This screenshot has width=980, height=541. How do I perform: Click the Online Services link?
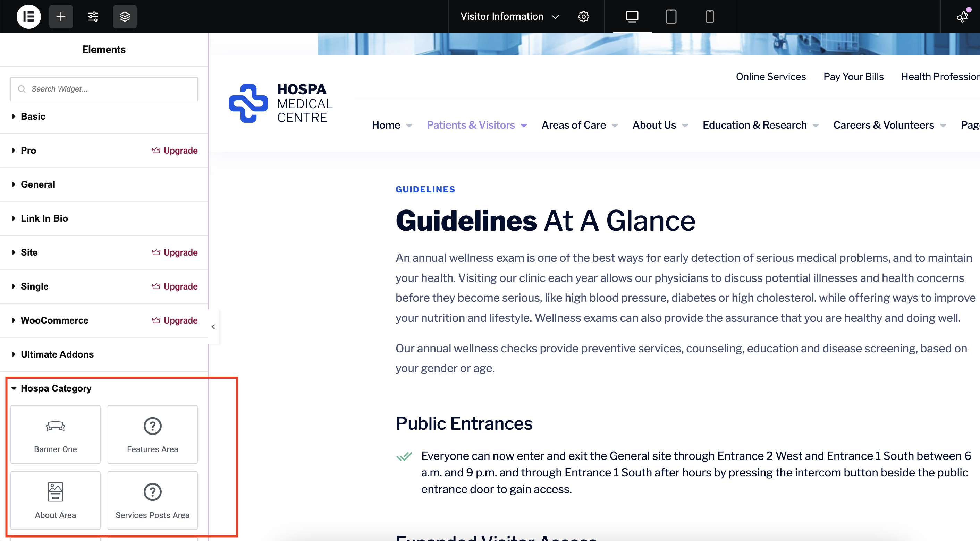coord(771,77)
